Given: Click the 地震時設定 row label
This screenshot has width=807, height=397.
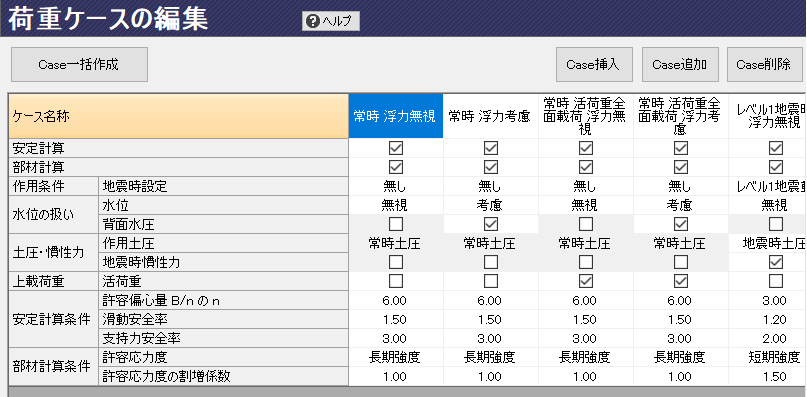Looking at the screenshot, I should pyautogui.click(x=223, y=186).
